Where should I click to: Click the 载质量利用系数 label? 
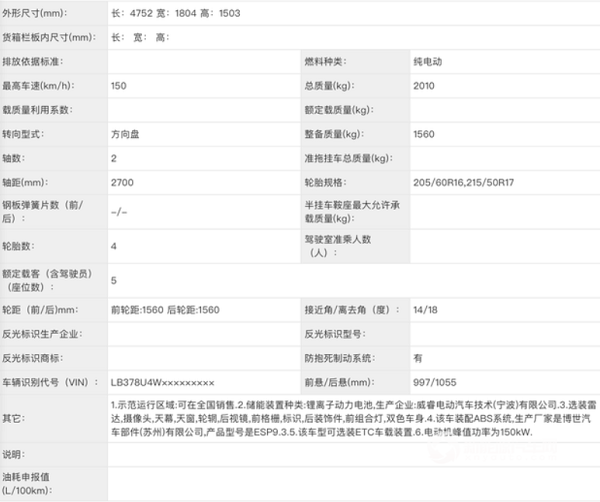pos(38,110)
